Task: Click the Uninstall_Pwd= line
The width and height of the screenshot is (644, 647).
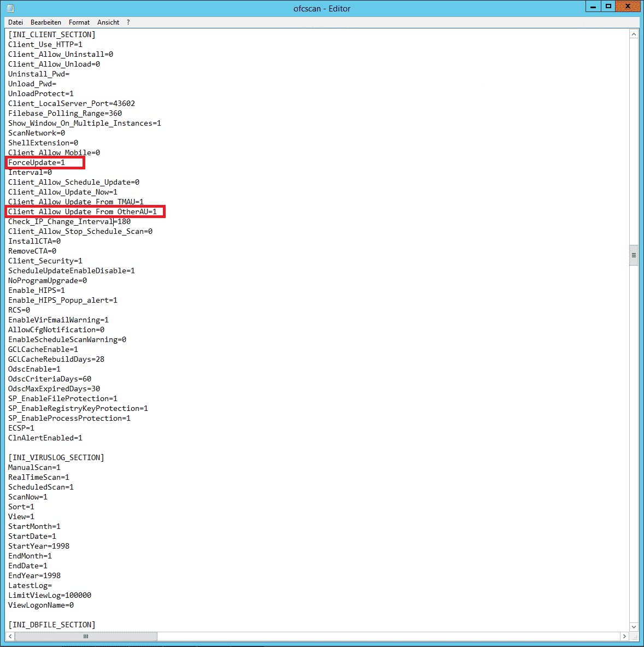Action: [38, 74]
